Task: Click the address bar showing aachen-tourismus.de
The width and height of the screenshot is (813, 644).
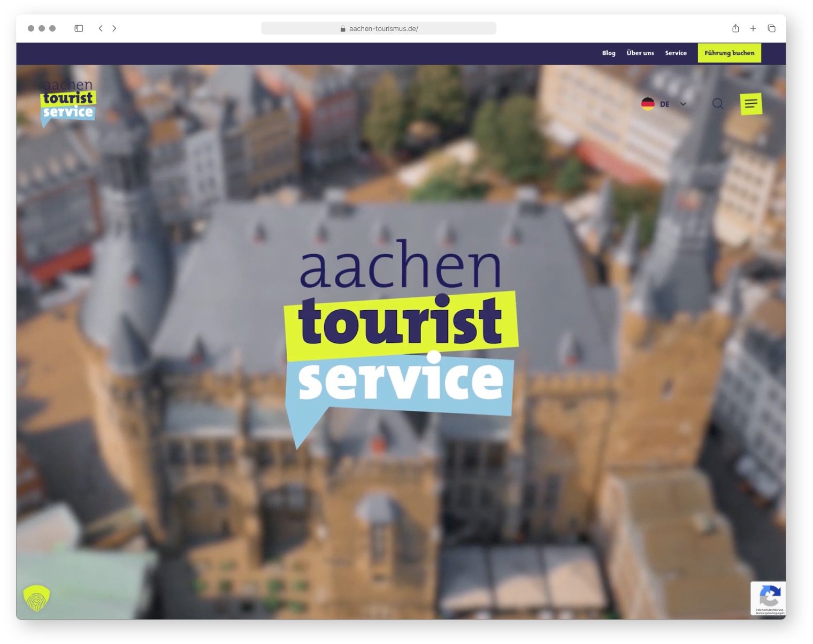Action: pyautogui.click(x=379, y=28)
